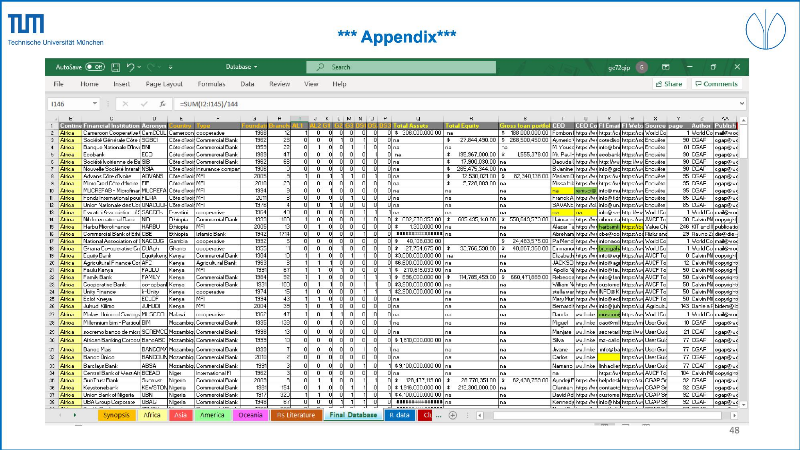Click horizontal scrollbar right arrow
Image resolution: width=800 pixels, height=450 pixels.
coord(734,415)
